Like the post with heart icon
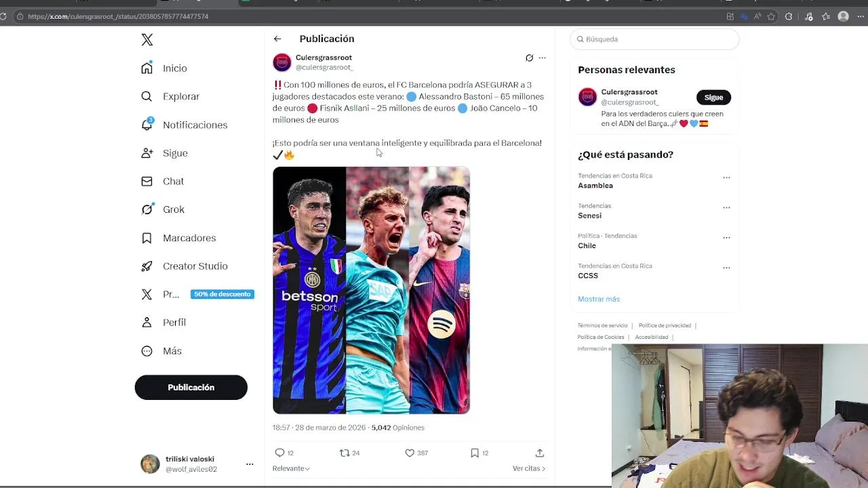The width and height of the screenshot is (868, 488). click(x=410, y=453)
